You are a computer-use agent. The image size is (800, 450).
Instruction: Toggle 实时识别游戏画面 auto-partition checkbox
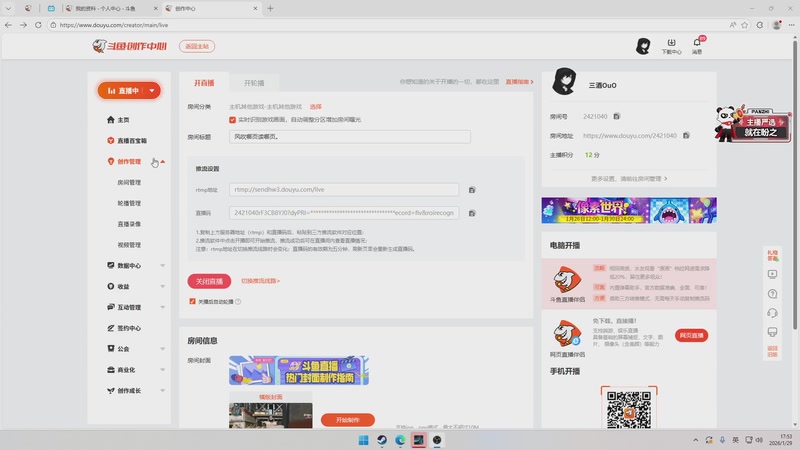[x=232, y=119]
